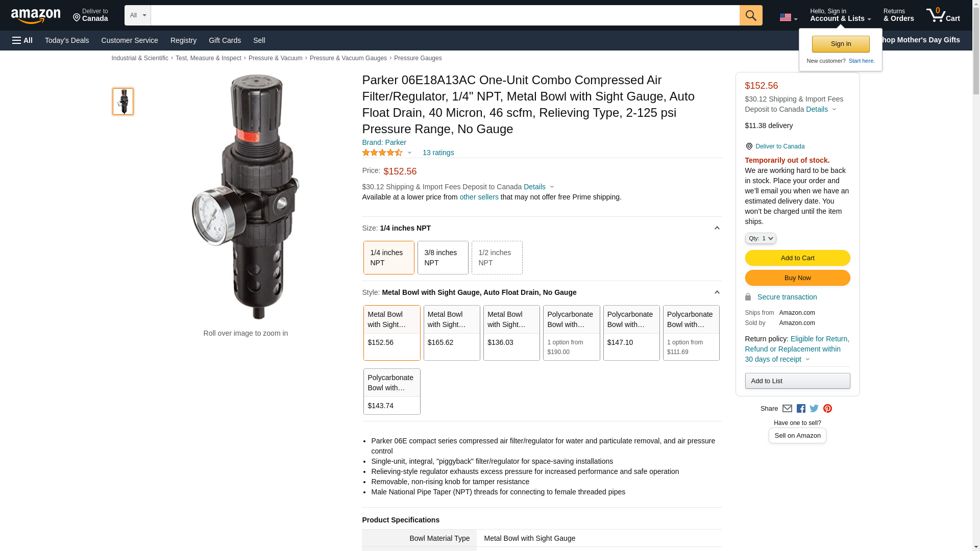Image resolution: width=980 pixels, height=551 pixels.
Task: Click the Amazon logo
Action: click(36, 16)
